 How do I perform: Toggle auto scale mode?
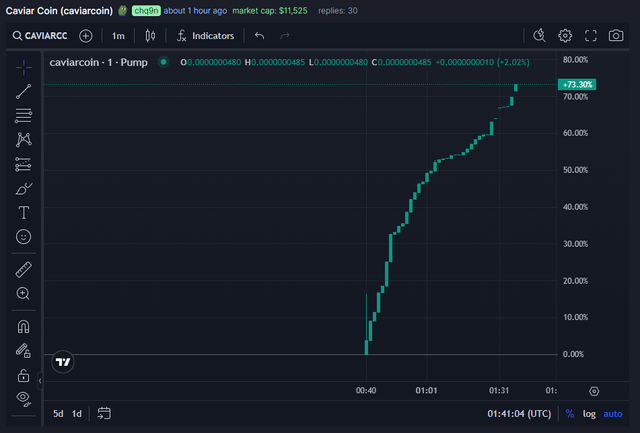(x=612, y=413)
